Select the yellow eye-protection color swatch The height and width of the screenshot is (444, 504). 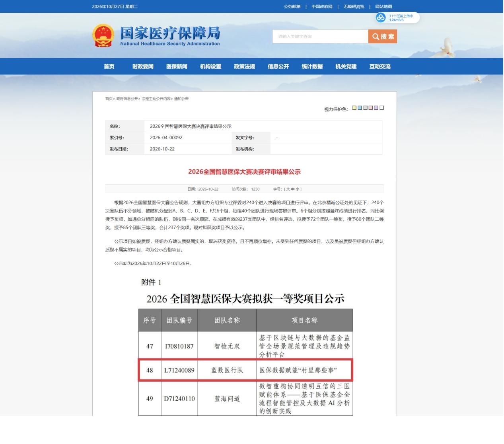pos(354,108)
